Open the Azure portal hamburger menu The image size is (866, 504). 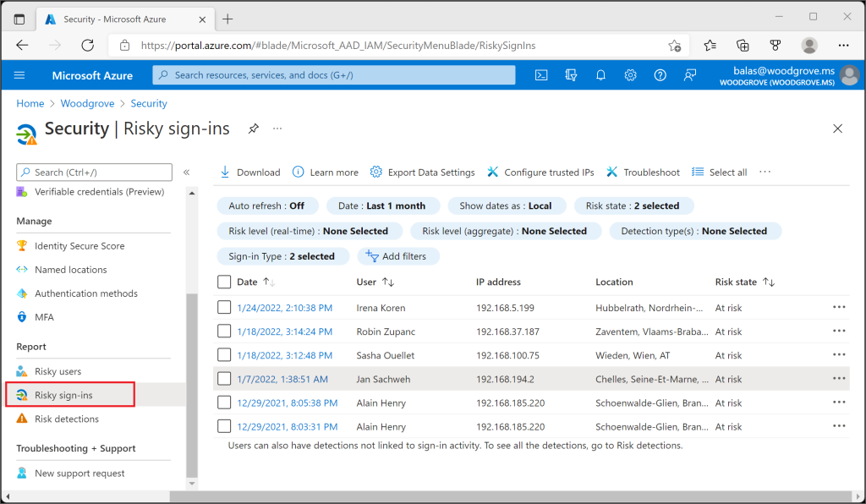tap(19, 75)
